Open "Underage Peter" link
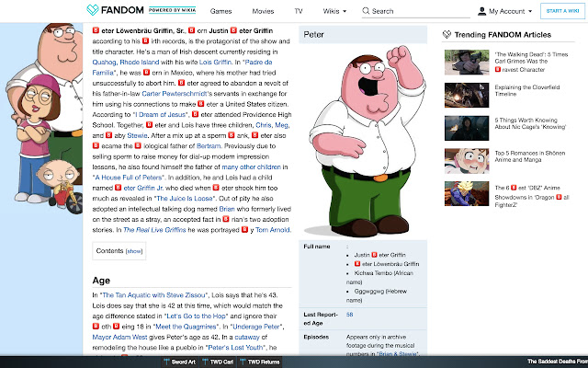 [255, 328]
